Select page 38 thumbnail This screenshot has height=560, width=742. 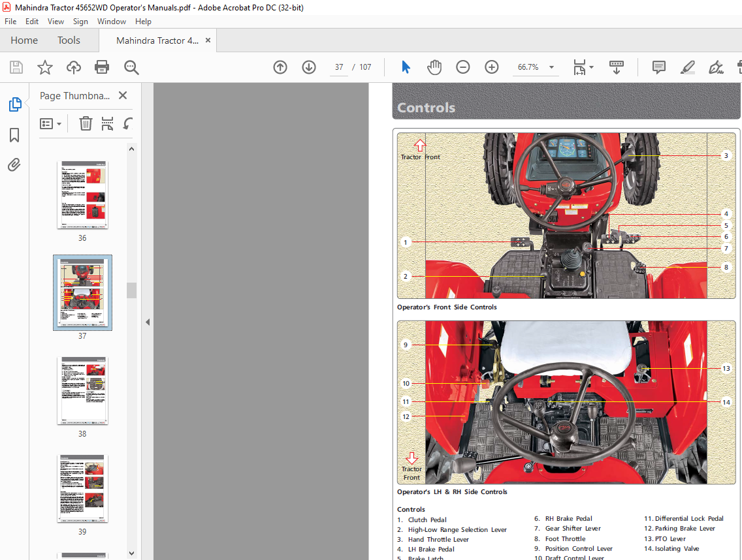[x=83, y=391]
